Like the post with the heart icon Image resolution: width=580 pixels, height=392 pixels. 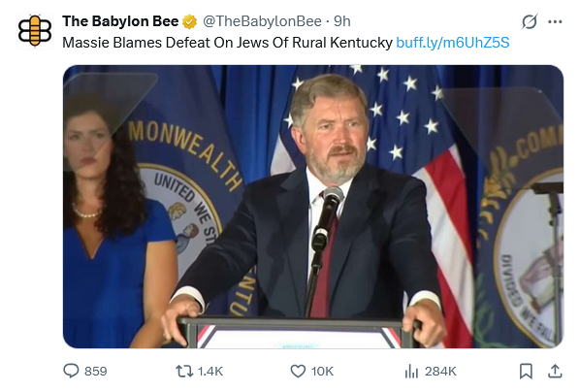point(298,371)
